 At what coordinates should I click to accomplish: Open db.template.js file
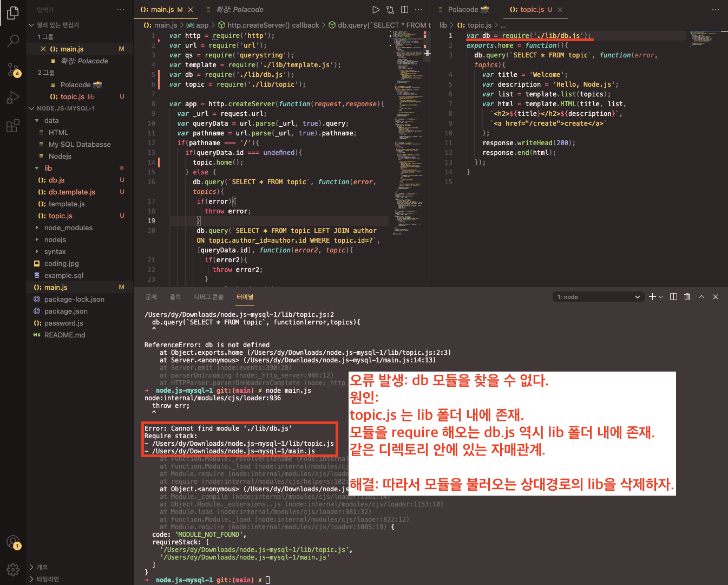80,192
